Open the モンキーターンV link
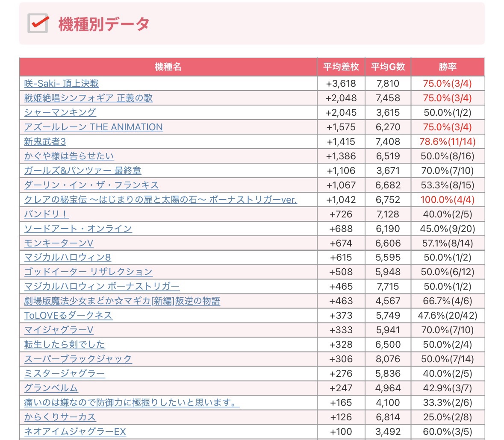Viewport: 504px width, 440px height. tap(59, 243)
